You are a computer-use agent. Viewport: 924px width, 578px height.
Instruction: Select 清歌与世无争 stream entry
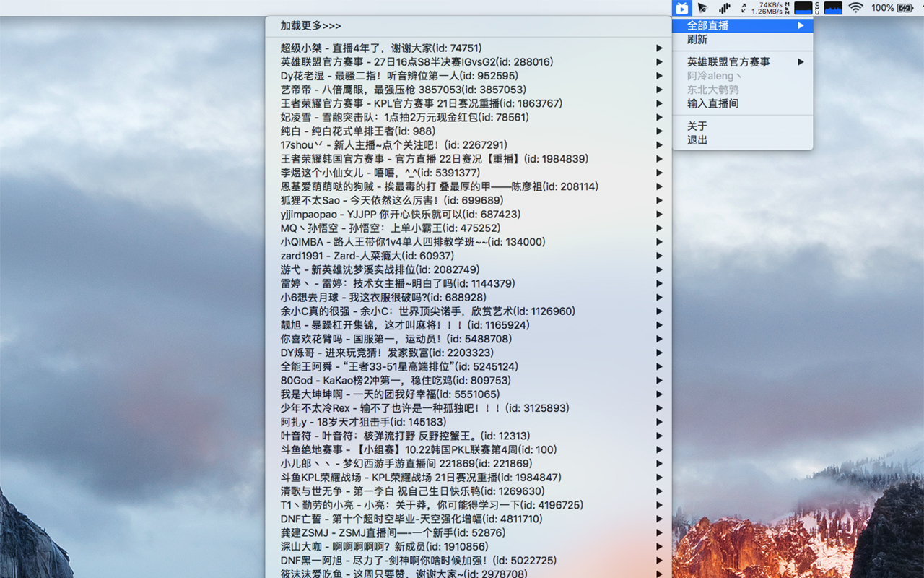coord(468,491)
